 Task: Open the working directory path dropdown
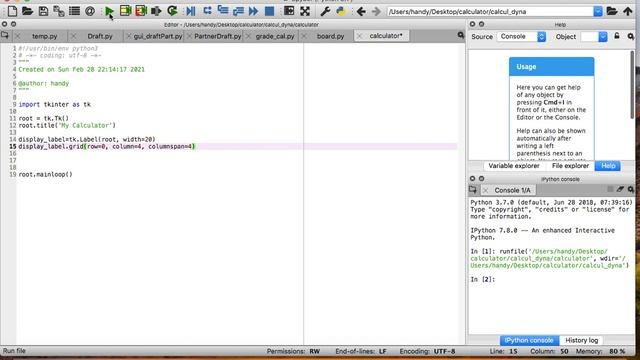pos(598,11)
